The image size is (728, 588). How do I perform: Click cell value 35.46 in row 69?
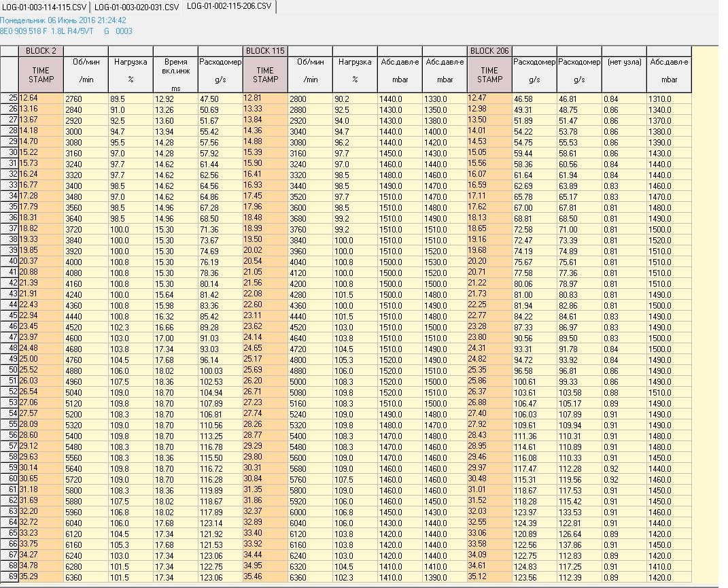click(265, 577)
